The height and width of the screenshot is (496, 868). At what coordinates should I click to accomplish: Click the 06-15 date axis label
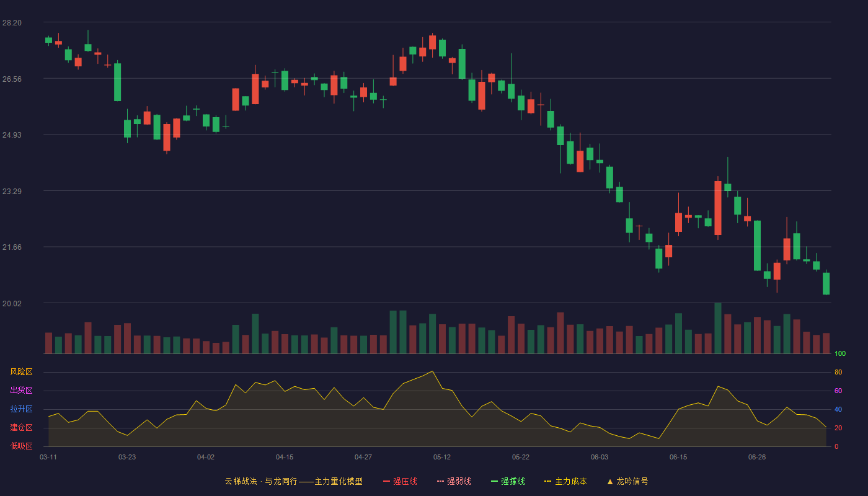(x=678, y=457)
